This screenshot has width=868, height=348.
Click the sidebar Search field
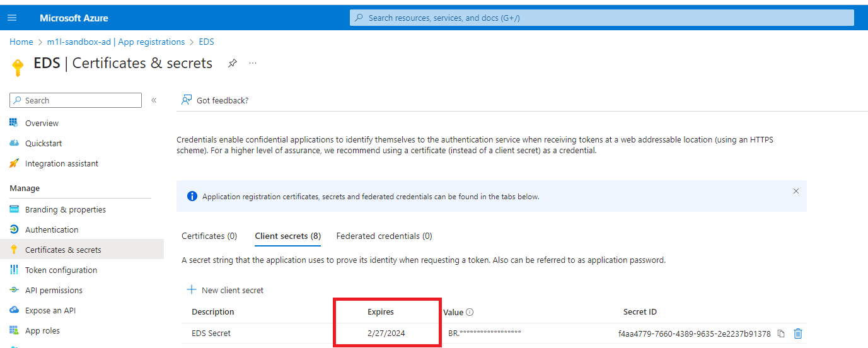(x=76, y=100)
